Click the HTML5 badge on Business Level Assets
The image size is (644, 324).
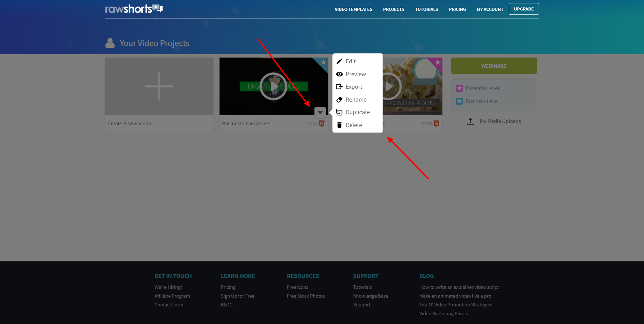click(315, 124)
